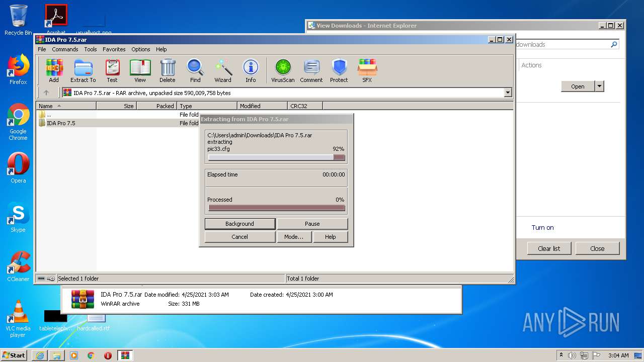Show hidden tray icons arrow

coord(561,355)
